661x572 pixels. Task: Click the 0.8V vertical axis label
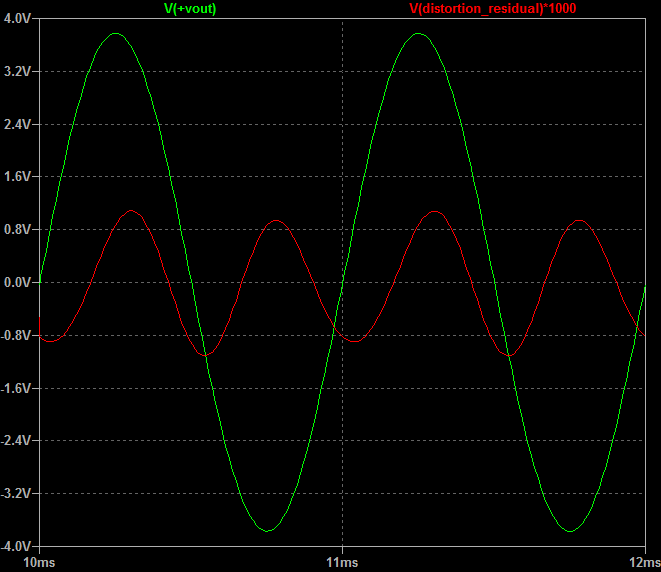click(x=17, y=229)
